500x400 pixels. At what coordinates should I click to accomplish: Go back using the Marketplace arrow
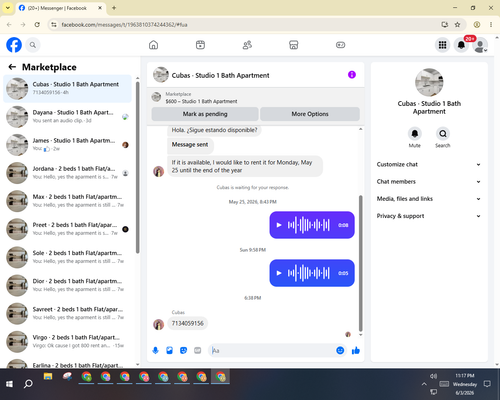click(12, 67)
